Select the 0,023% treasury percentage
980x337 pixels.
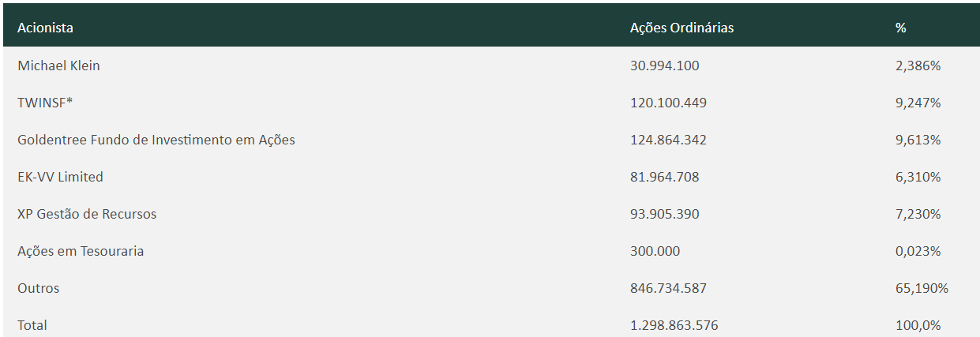tap(918, 251)
